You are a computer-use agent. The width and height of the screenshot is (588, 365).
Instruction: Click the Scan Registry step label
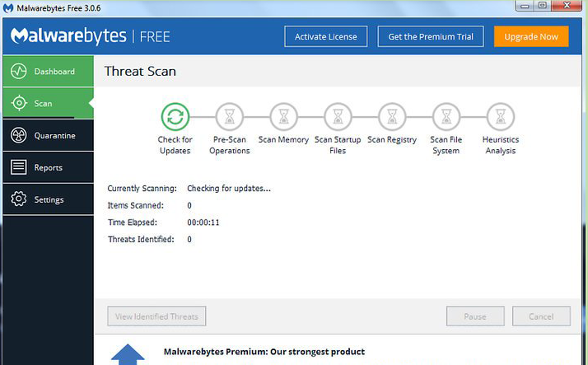pyautogui.click(x=392, y=139)
